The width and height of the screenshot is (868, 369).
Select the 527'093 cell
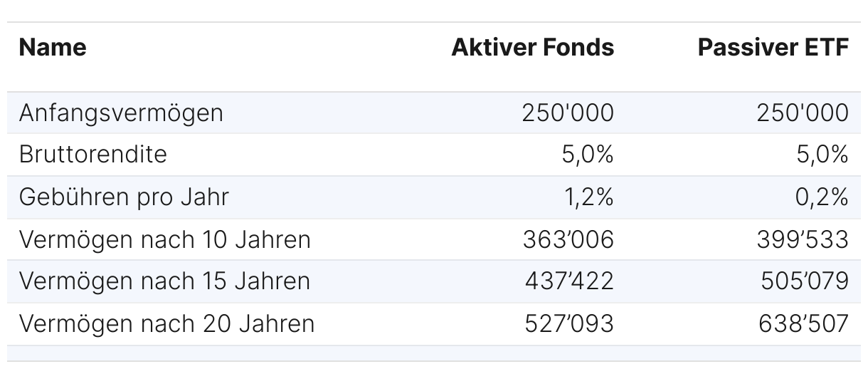pos(569,324)
